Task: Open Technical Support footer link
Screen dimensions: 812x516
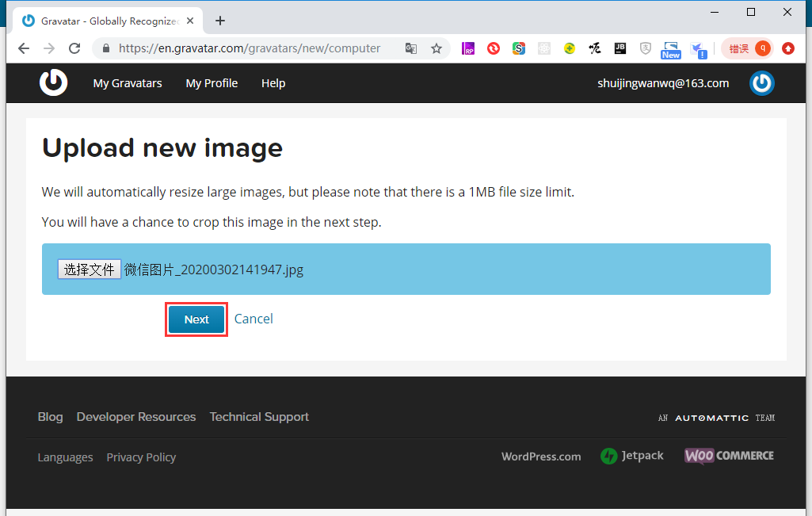Action: [259, 417]
